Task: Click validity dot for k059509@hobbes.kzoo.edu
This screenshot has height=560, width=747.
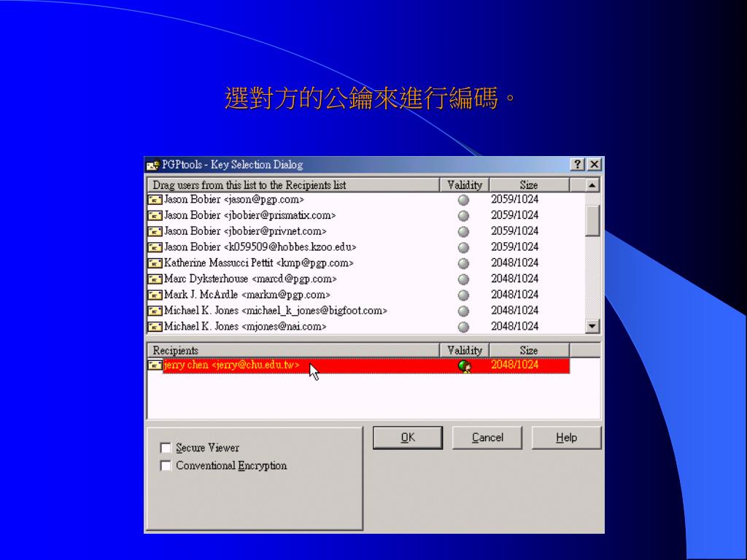Action: coord(463,248)
